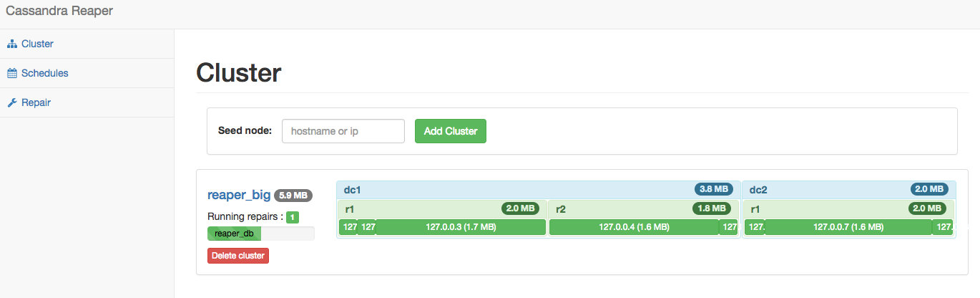Select node 127.0.0.7 (1.6 MB)
980x298 pixels.
848,227
